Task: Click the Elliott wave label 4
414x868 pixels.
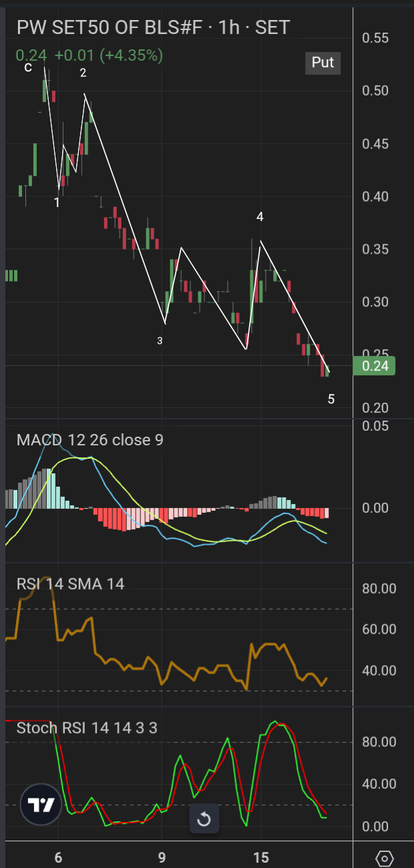Action: click(x=260, y=217)
